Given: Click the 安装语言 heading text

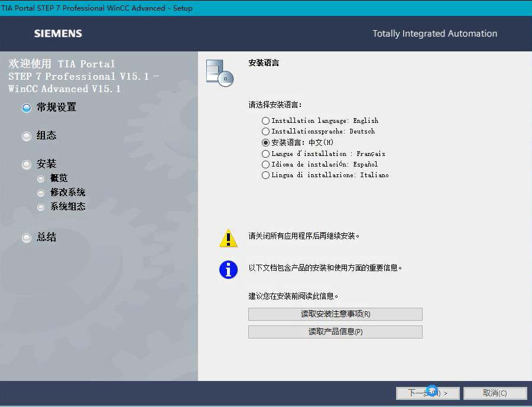Looking at the screenshot, I should point(264,63).
